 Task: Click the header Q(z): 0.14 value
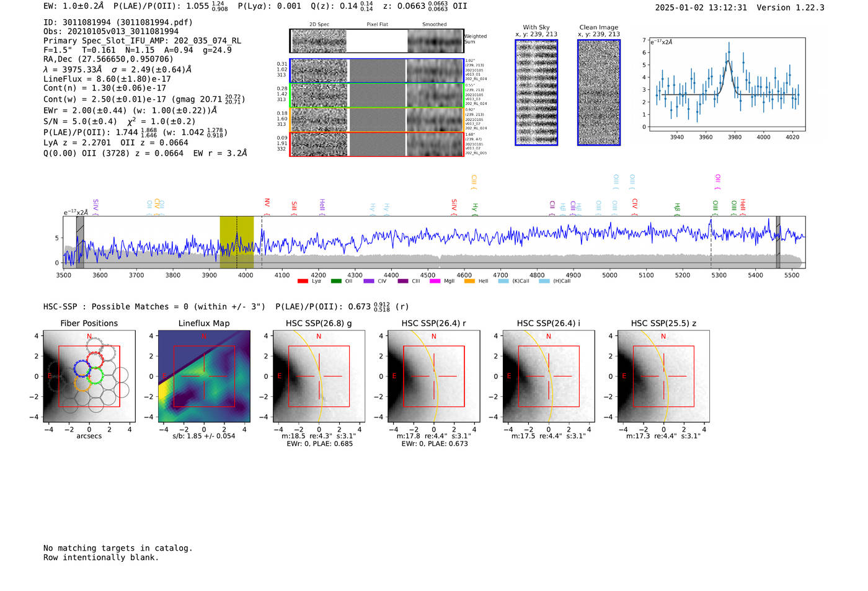tap(342, 6)
